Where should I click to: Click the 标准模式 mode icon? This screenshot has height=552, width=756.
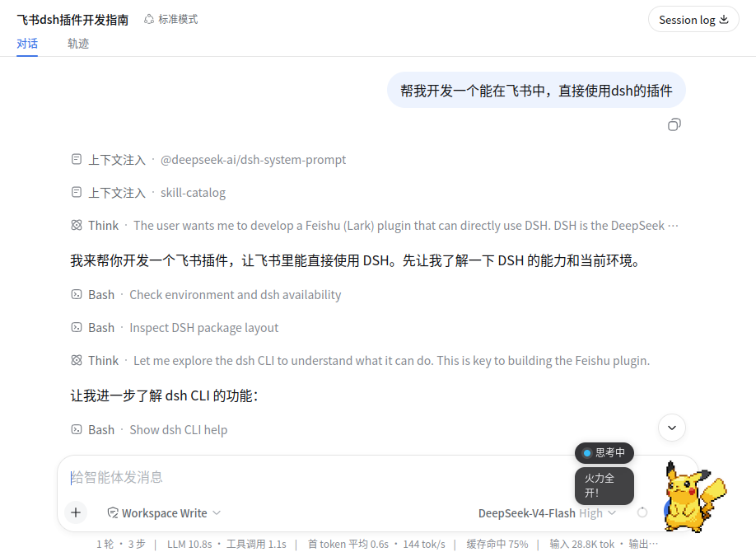coord(149,19)
